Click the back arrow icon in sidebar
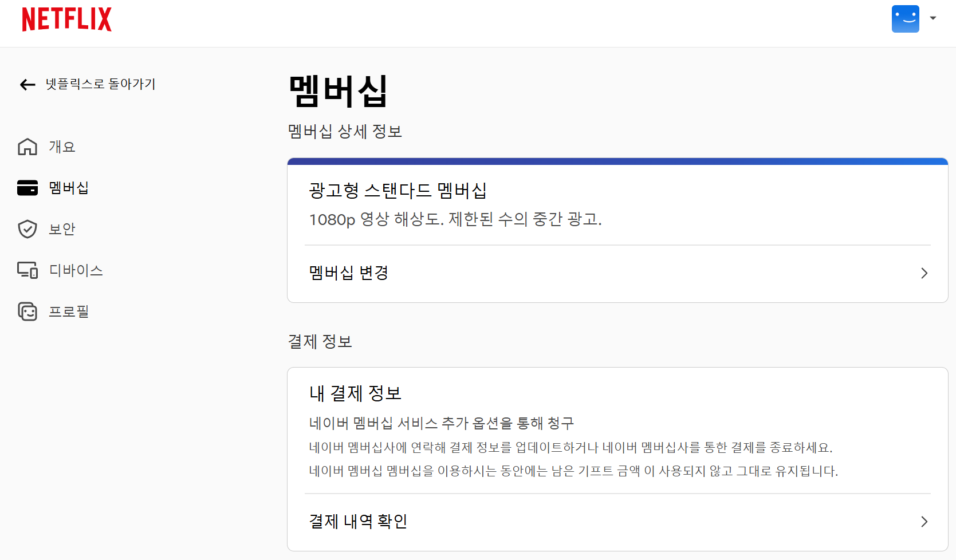 coord(27,85)
